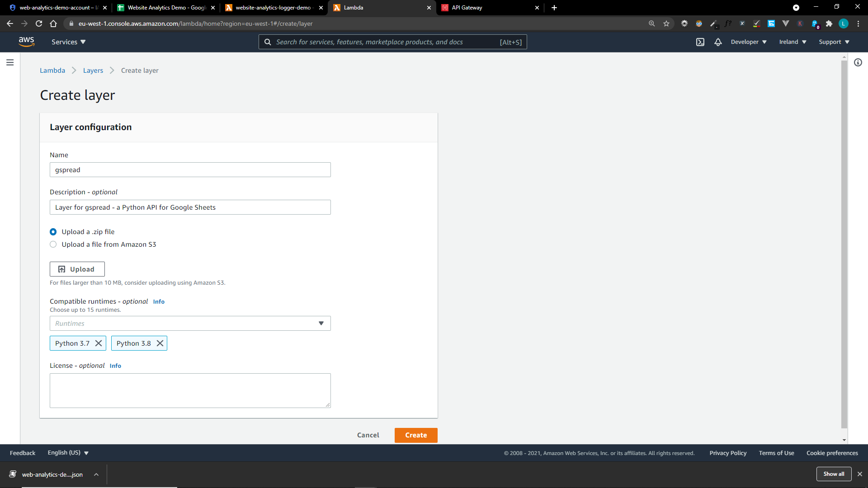Viewport: 868px width, 488px height.
Task: Open the Services menu
Action: [67, 42]
